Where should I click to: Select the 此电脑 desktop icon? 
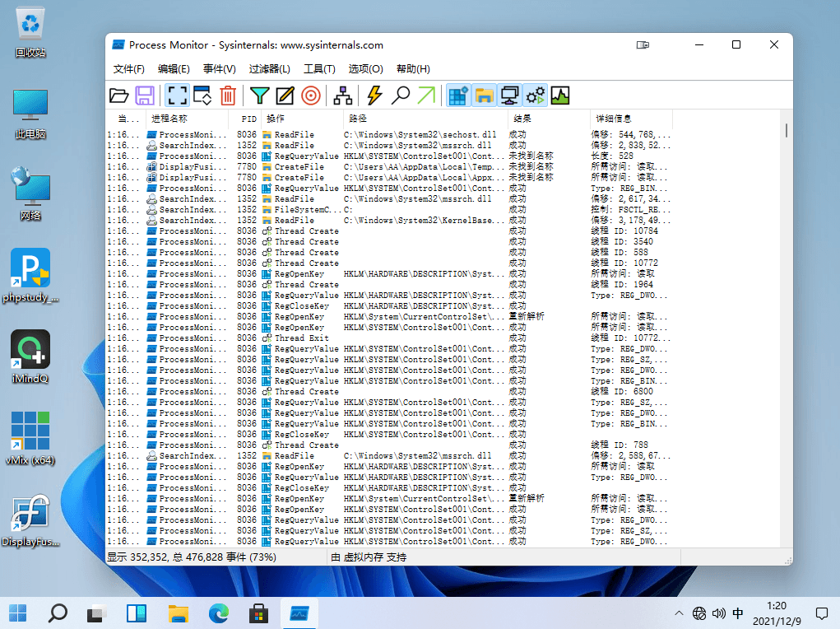pyautogui.click(x=30, y=114)
